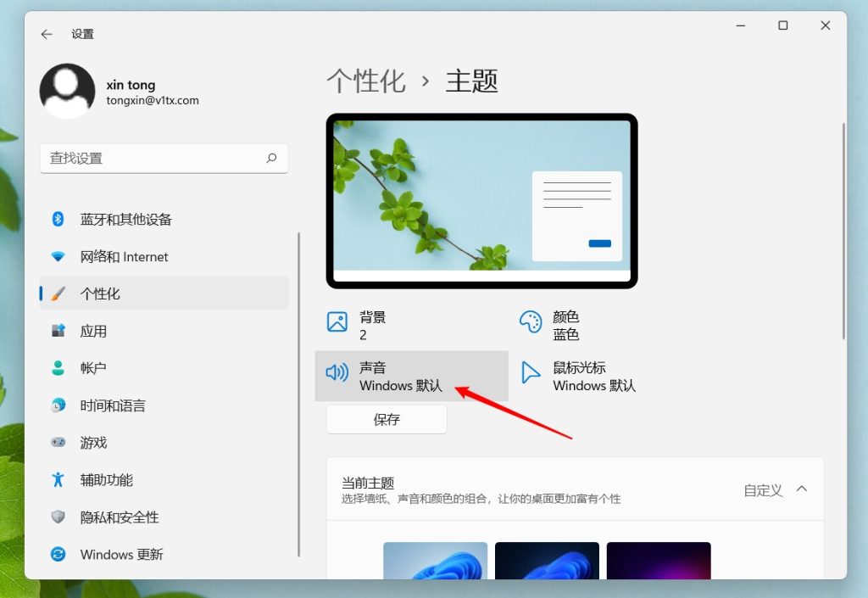Click the sound speaker icon
This screenshot has height=598, width=868.
(337, 372)
